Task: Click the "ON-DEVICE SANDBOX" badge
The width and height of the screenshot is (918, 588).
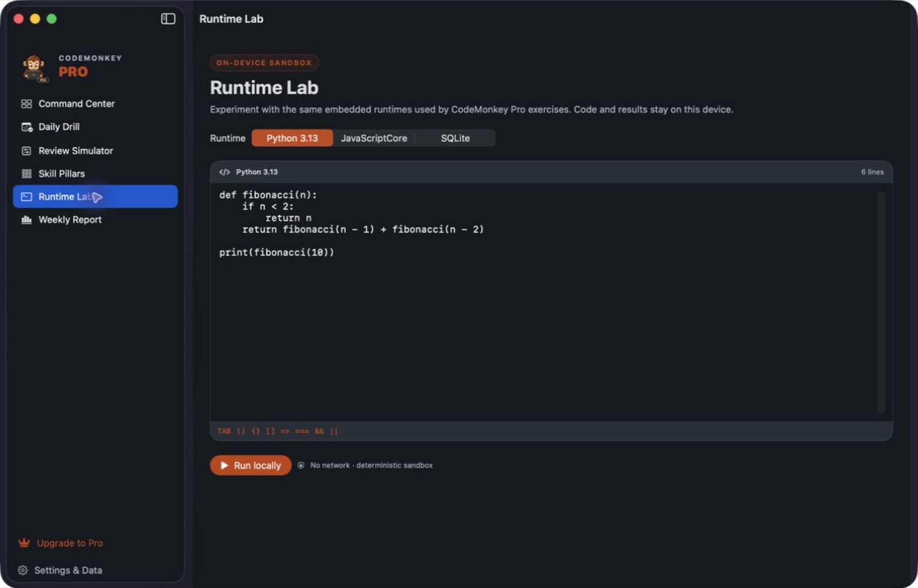Action: coord(264,63)
